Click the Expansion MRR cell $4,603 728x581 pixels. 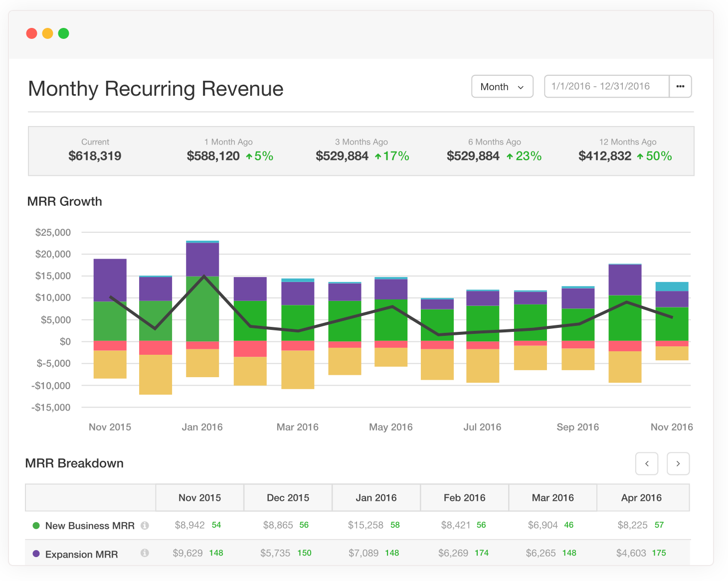click(631, 553)
